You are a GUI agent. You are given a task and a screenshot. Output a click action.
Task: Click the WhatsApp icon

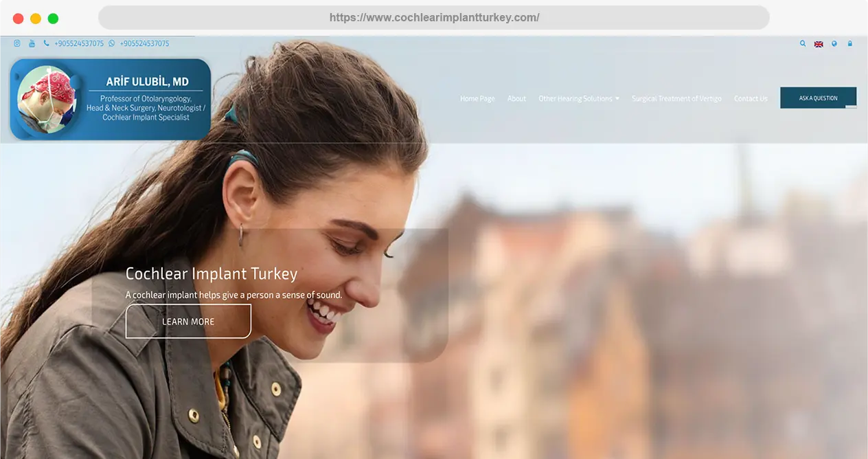pyautogui.click(x=112, y=43)
